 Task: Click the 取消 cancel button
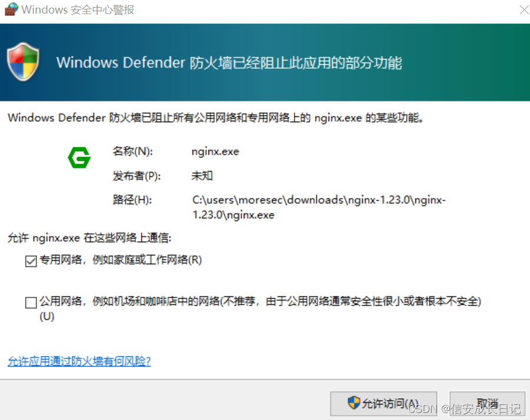tap(487, 404)
